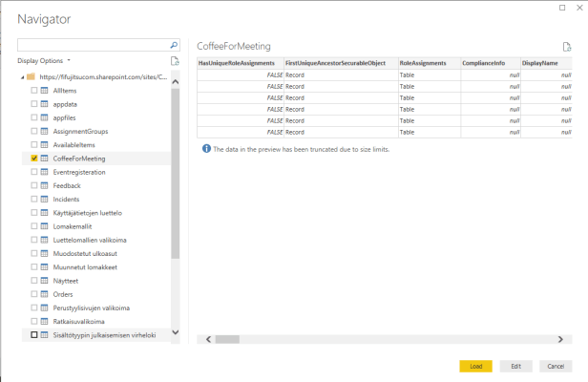This screenshot has height=382, width=588.
Task: Click the table icon beside Ratkaisuvalikoima
Action: [44, 321]
